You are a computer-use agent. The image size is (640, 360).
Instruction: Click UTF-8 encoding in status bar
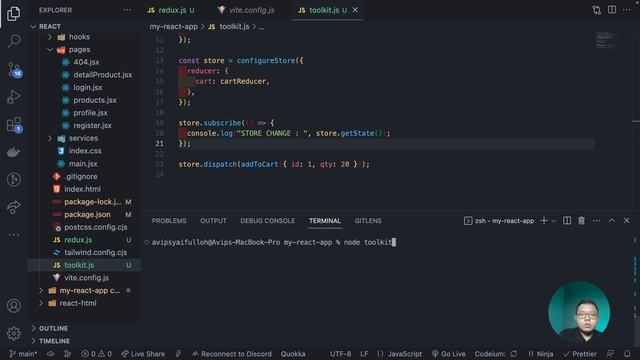pos(340,354)
